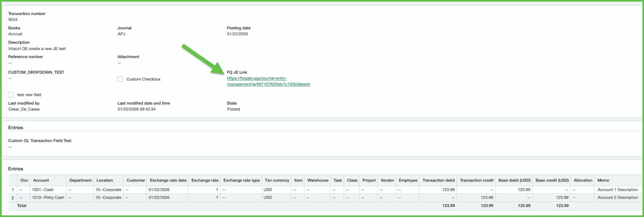Click the Vendor column header
This screenshot has height=217, width=644.
pyautogui.click(x=387, y=180)
